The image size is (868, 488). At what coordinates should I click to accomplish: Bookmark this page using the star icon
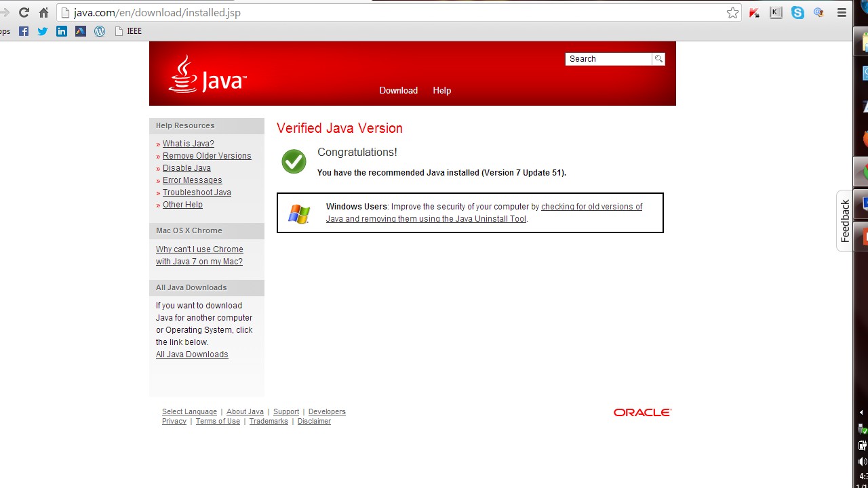pyautogui.click(x=732, y=13)
